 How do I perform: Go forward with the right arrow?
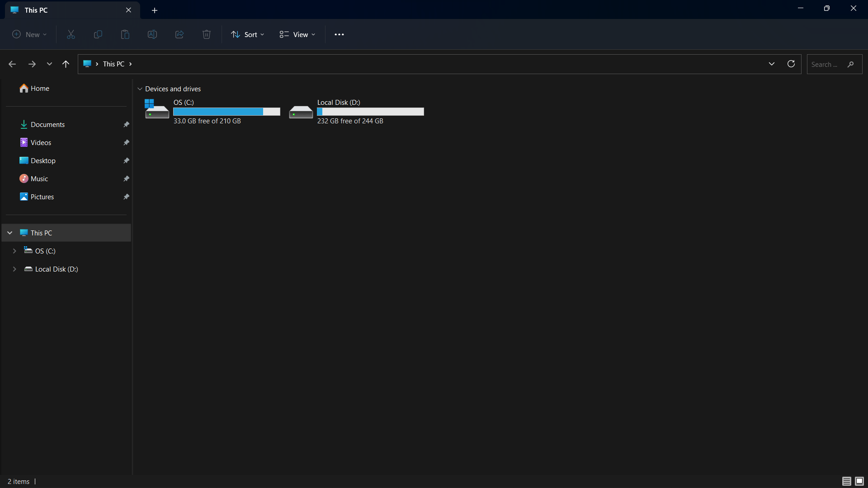(x=32, y=64)
